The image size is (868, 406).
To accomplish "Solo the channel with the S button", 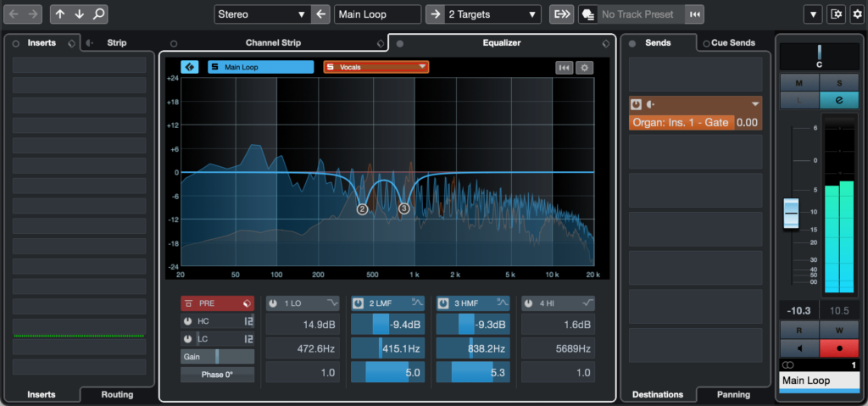I will (839, 82).
